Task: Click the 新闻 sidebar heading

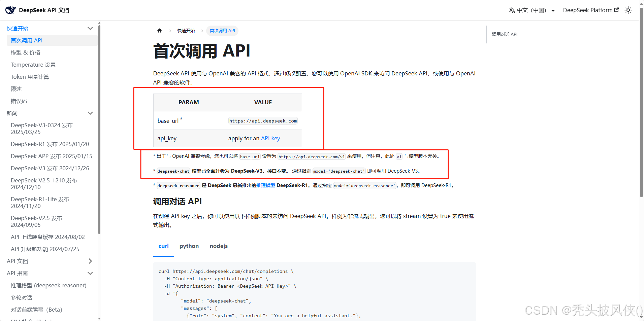Action: (12, 113)
